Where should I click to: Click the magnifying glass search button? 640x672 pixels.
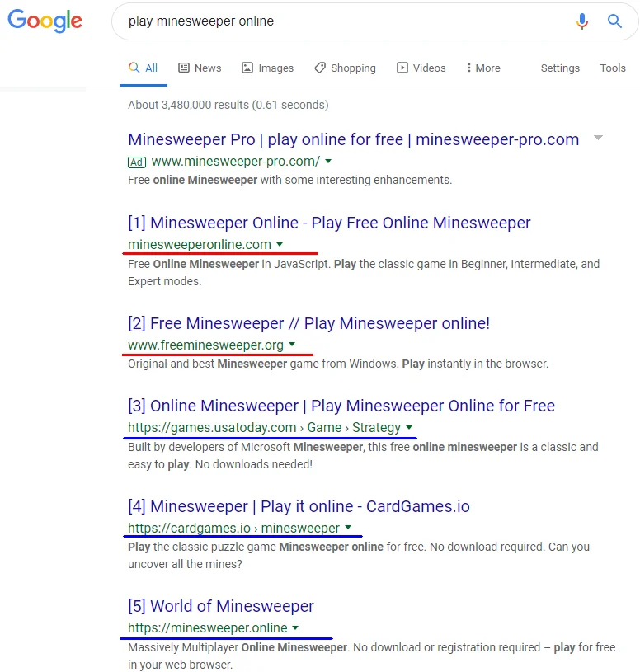(x=614, y=21)
